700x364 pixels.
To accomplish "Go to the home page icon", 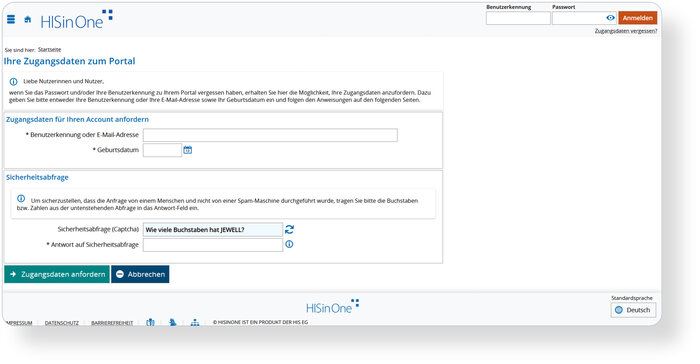I will [28, 19].
